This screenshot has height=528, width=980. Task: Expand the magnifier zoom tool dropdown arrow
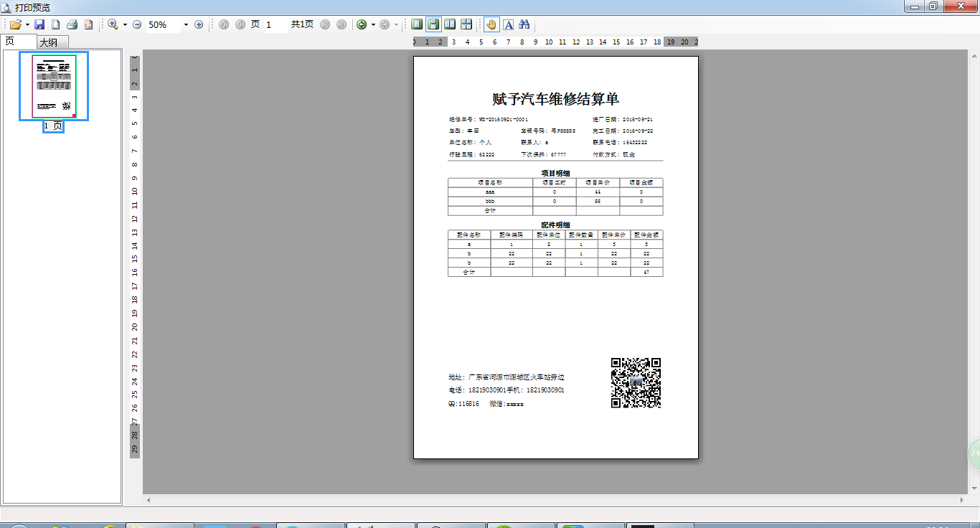pyautogui.click(x=125, y=24)
